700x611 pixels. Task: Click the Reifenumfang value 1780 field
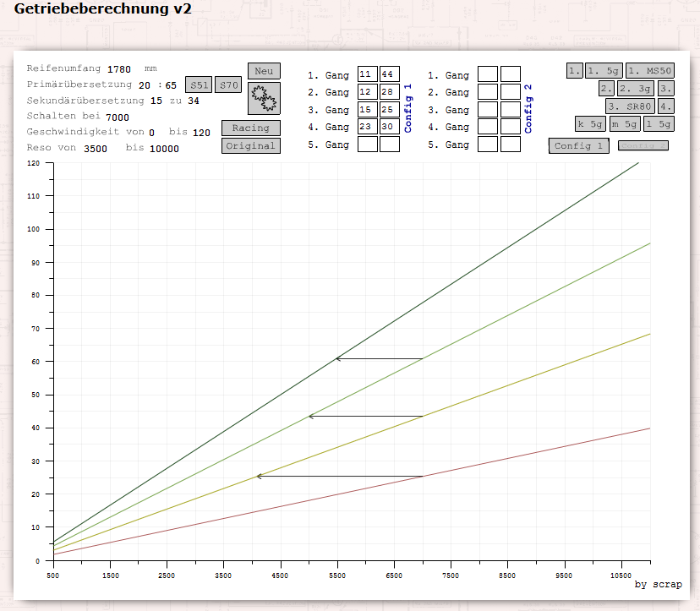click(x=121, y=68)
